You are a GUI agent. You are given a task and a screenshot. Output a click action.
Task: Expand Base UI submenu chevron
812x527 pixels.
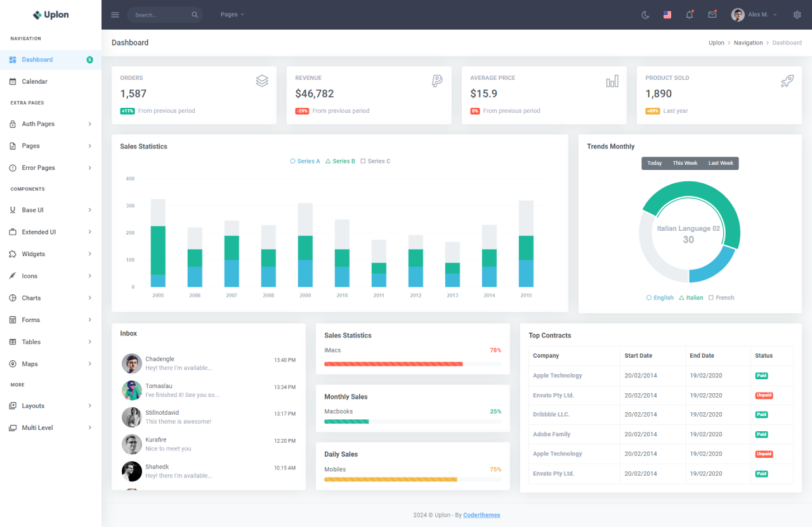(x=90, y=210)
